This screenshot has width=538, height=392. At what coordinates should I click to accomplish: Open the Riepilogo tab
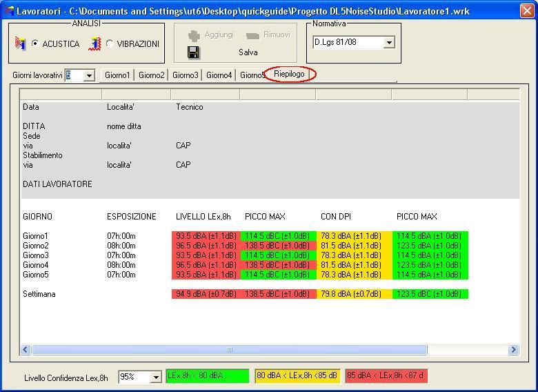coord(289,74)
